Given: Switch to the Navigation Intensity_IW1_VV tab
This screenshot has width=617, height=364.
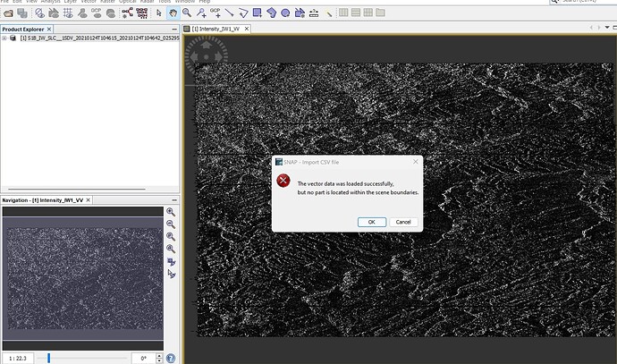Looking at the screenshot, I should click(43, 200).
